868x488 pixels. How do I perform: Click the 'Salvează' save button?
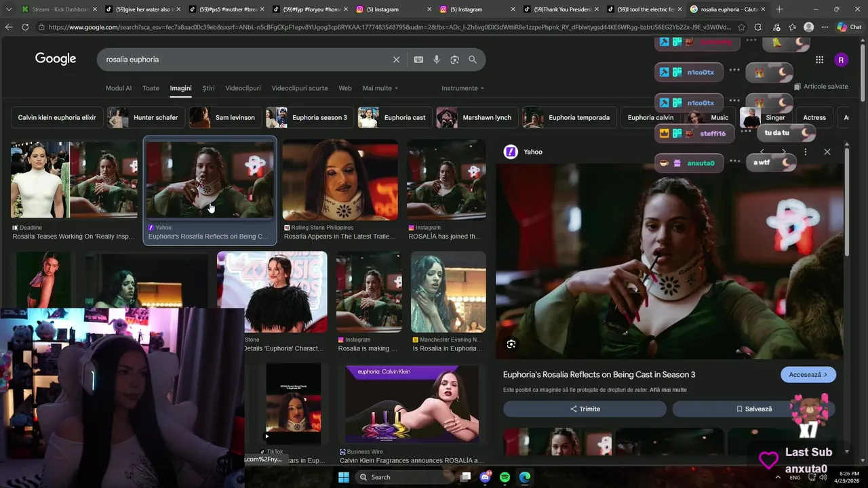tap(753, 409)
